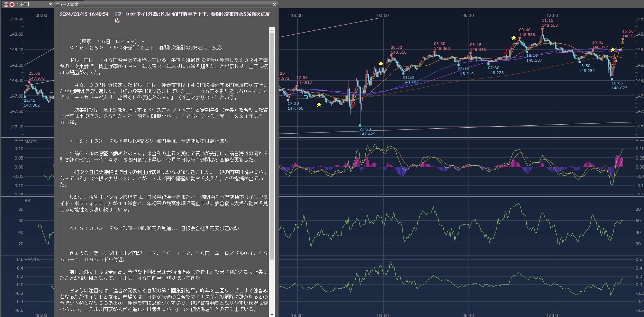Click the news scrollbar up arrow
Screen dimensions: 644x317
click(x=272, y=31)
